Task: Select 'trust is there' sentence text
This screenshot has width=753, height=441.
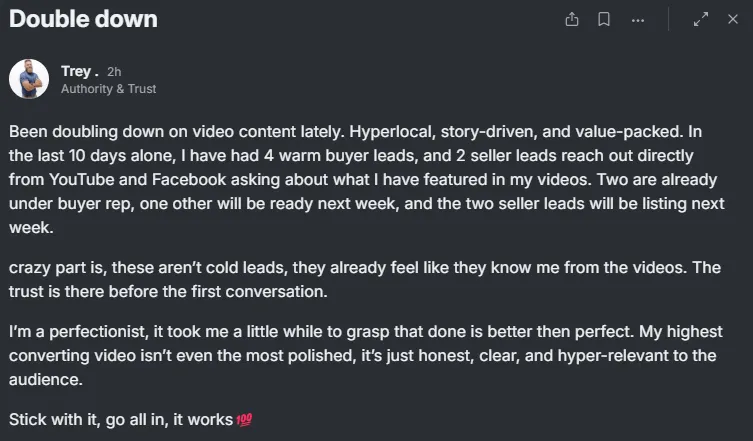Action: pos(168,292)
